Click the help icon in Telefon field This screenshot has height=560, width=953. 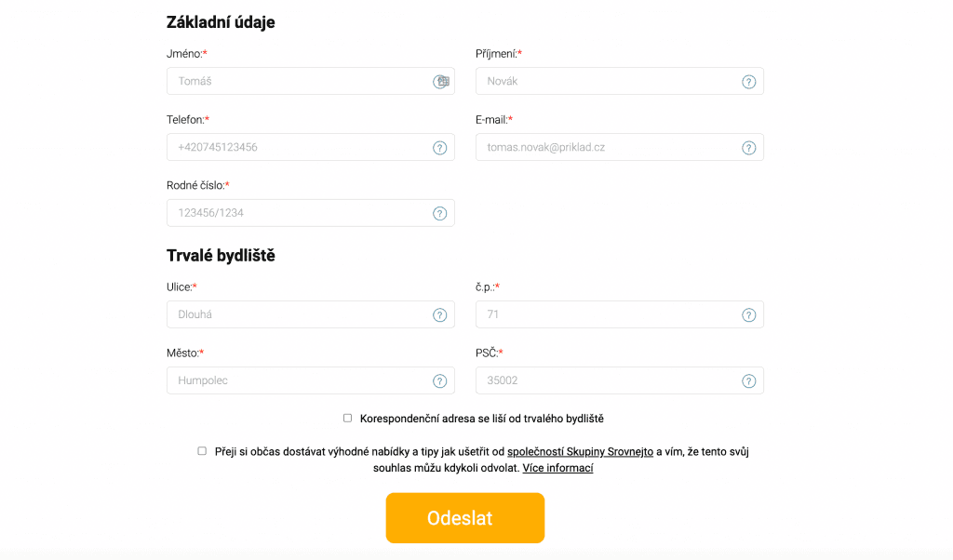click(x=440, y=148)
